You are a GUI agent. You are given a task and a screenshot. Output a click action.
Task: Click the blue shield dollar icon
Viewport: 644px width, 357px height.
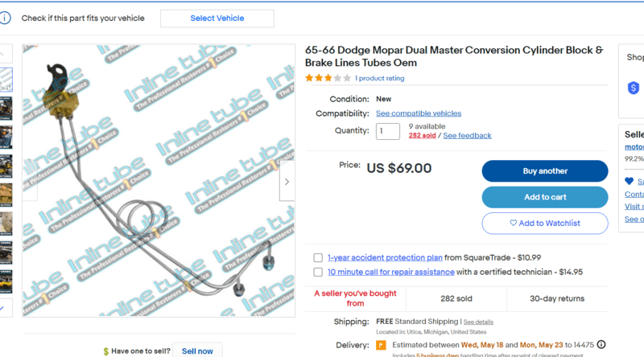tap(633, 88)
